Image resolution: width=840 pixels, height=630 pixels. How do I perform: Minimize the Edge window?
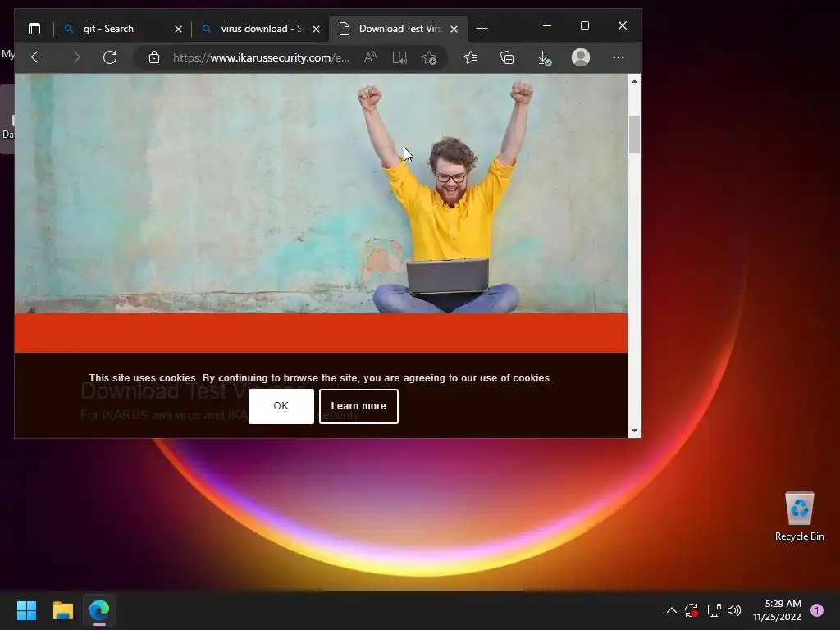(547, 25)
